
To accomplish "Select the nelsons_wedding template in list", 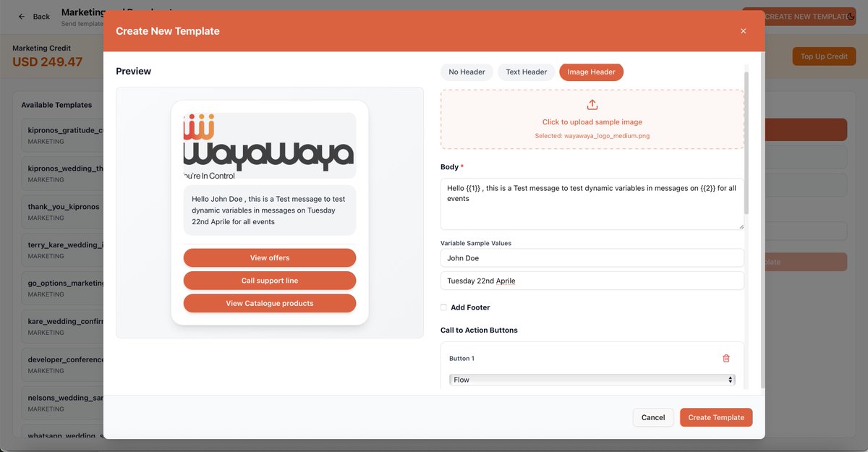I will (64, 402).
